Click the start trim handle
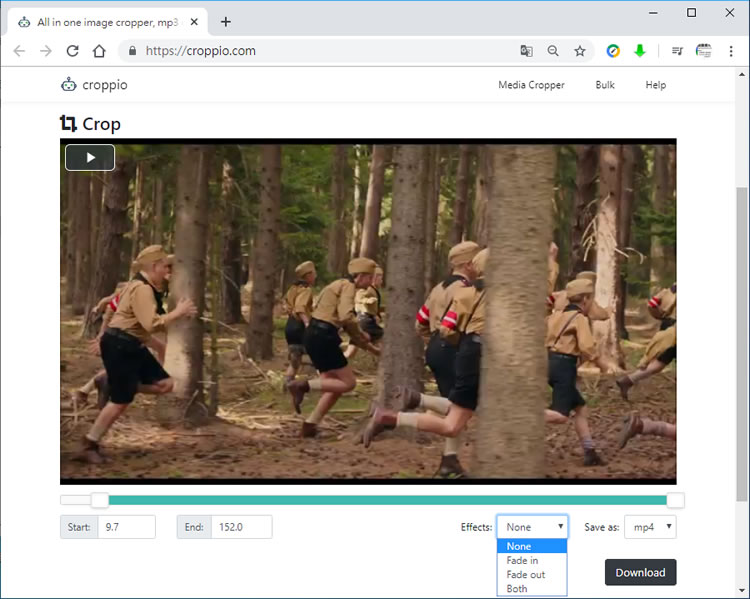 click(x=99, y=500)
